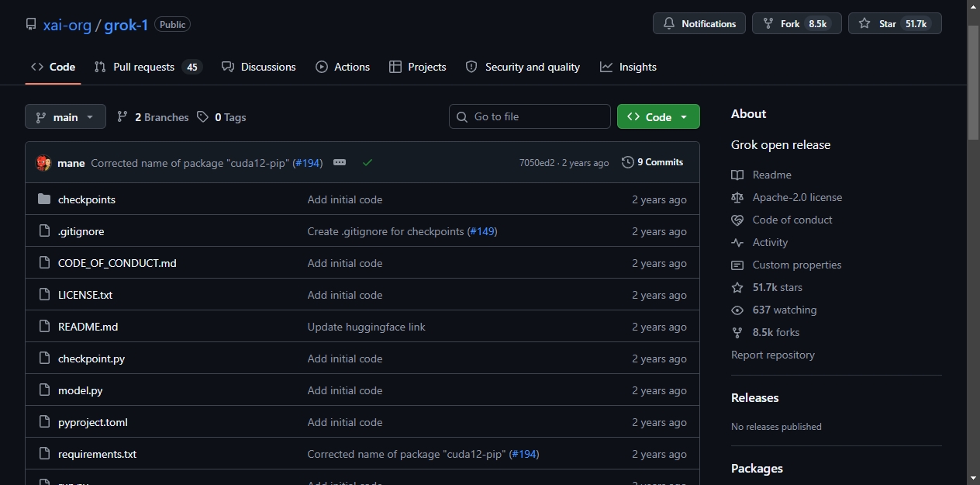The height and width of the screenshot is (485, 980).
Task: Open the Packages heading link
Action: click(757, 468)
